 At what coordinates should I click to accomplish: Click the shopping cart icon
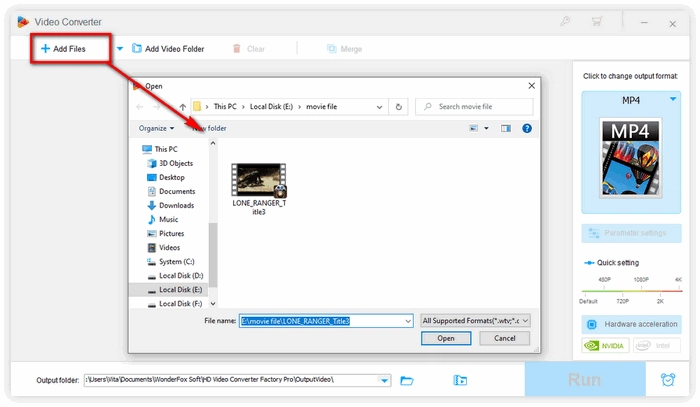click(x=596, y=21)
